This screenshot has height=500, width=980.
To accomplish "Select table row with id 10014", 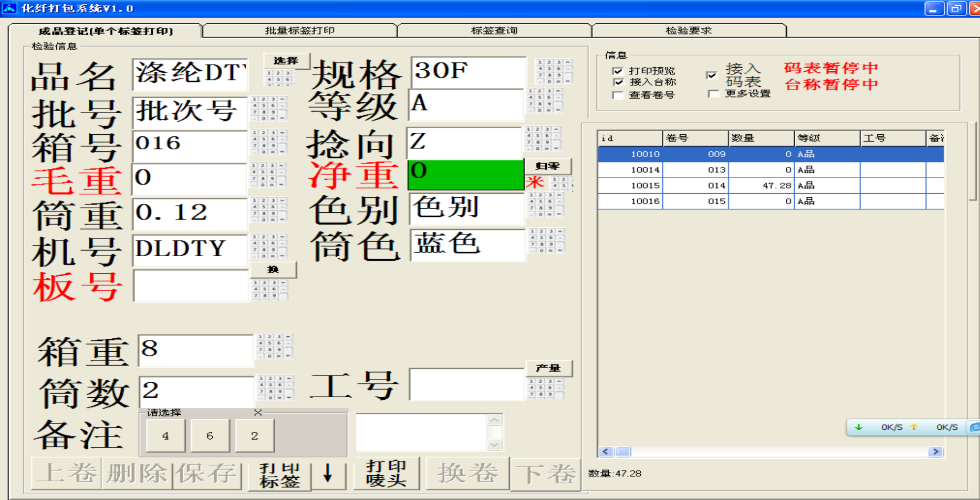I will coord(771,170).
